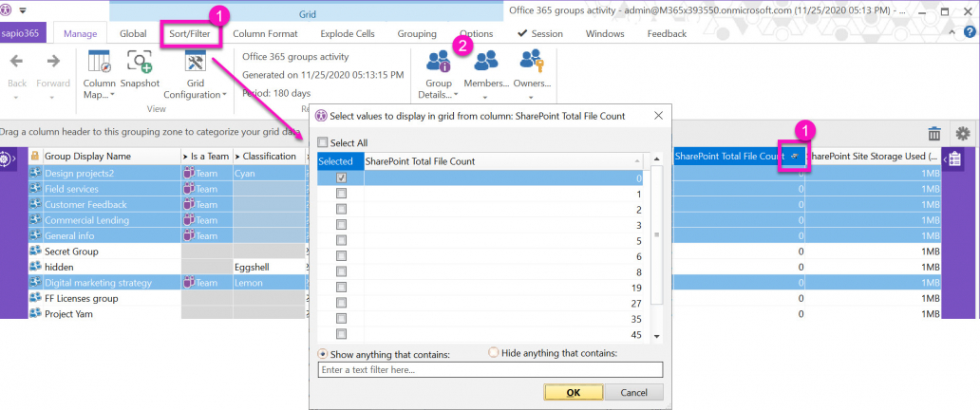
Task: Click scrollbar down arrow in dialog list
Action: point(656,336)
